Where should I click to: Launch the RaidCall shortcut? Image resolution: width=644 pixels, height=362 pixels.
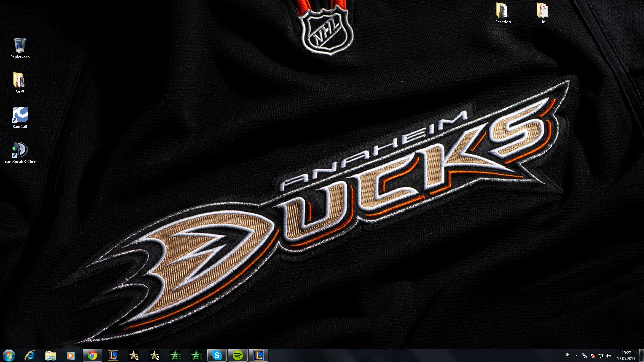20,118
